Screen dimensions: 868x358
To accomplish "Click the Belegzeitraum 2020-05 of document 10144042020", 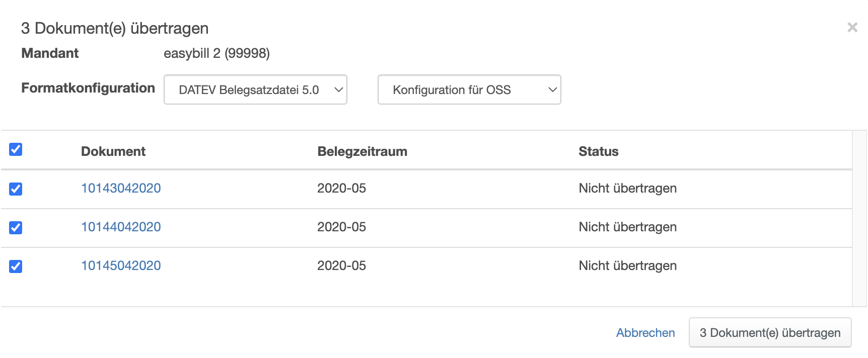I will point(341,227).
